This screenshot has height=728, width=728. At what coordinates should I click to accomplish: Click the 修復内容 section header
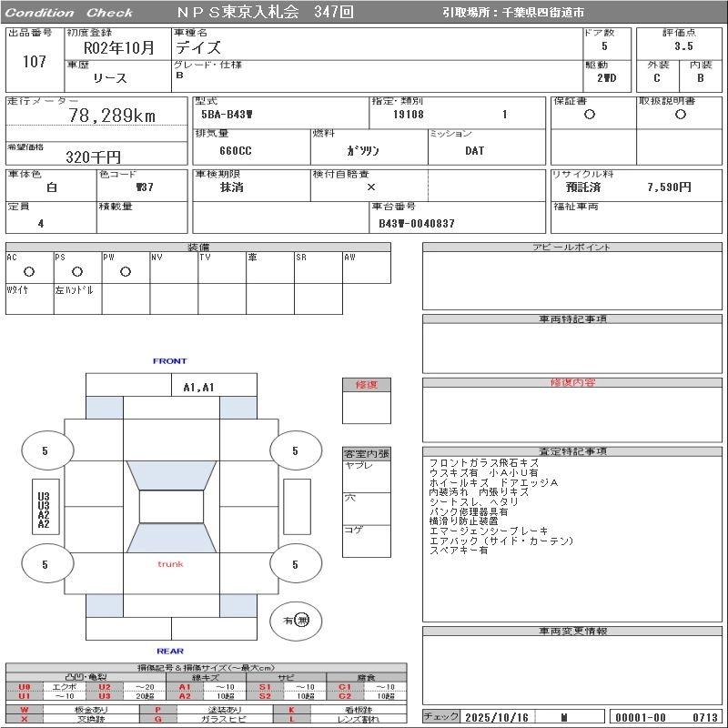point(572,383)
